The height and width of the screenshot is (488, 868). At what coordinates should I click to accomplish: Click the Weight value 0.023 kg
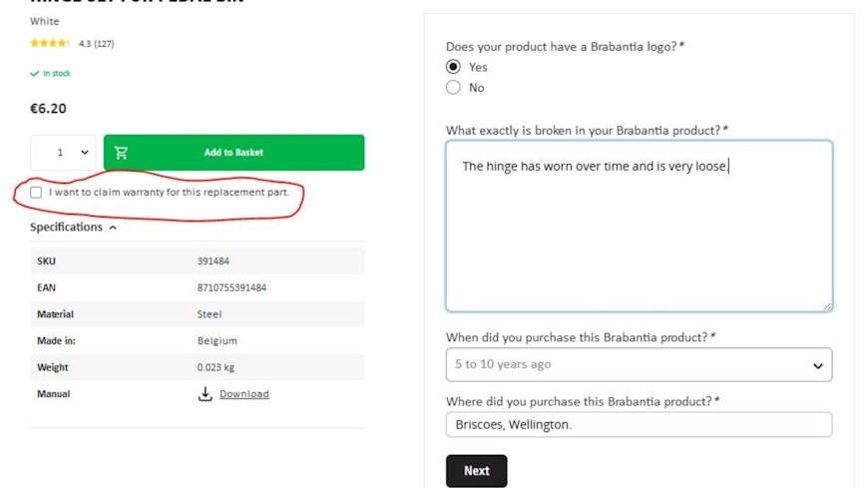(216, 367)
